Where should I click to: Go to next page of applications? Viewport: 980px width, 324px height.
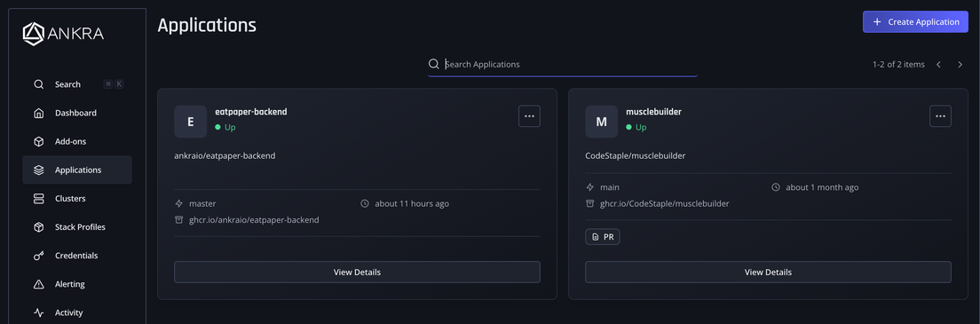(x=960, y=65)
